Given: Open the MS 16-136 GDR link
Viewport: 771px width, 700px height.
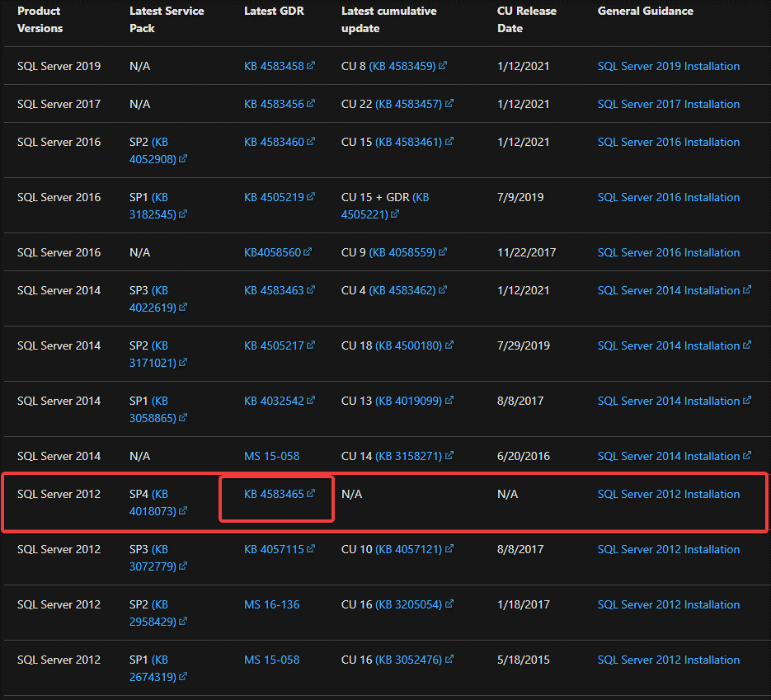Looking at the screenshot, I should [x=271, y=604].
